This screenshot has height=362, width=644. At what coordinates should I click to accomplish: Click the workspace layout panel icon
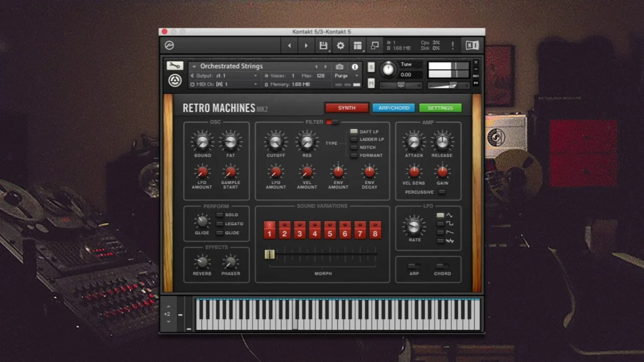pos(357,46)
